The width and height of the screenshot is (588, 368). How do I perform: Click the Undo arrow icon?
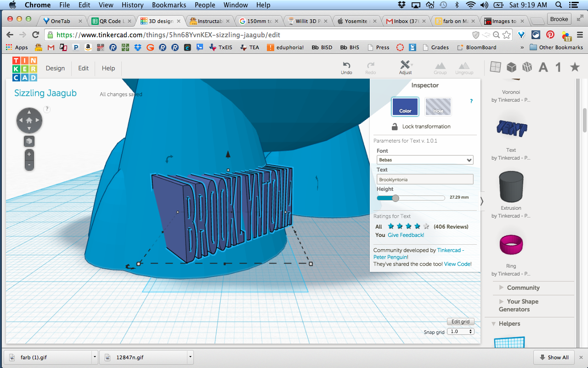pyautogui.click(x=346, y=65)
